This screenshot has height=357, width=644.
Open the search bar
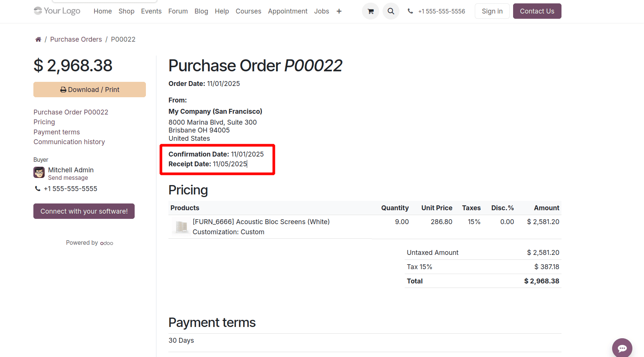click(391, 11)
